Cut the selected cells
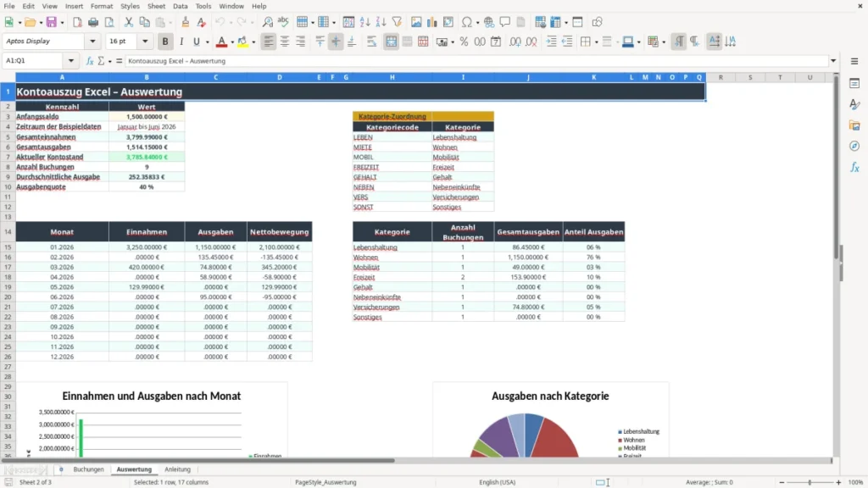Screen dimensions: 868x488 click(129, 22)
